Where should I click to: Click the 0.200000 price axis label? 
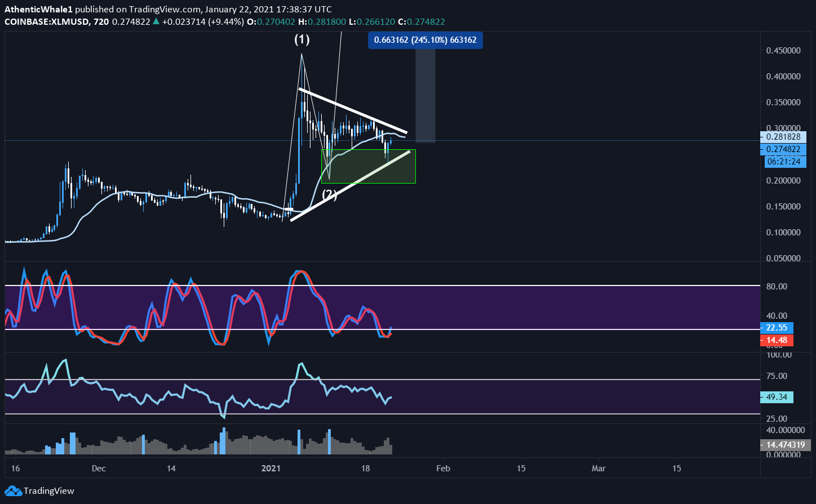pyautogui.click(x=783, y=180)
